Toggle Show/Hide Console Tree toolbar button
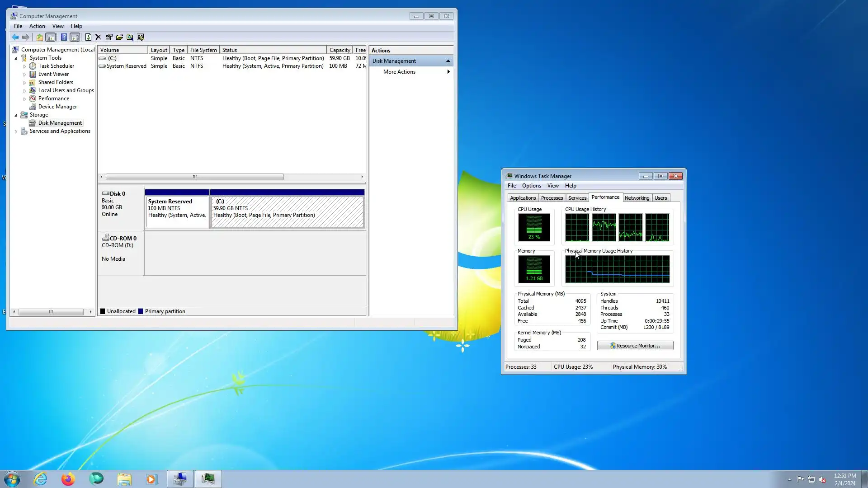The image size is (868, 488). [x=51, y=38]
